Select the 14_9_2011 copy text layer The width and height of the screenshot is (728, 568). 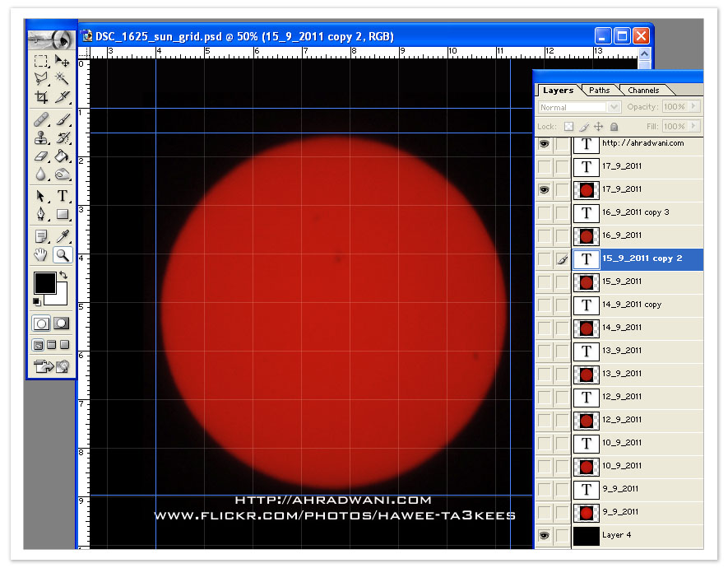[631, 305]
